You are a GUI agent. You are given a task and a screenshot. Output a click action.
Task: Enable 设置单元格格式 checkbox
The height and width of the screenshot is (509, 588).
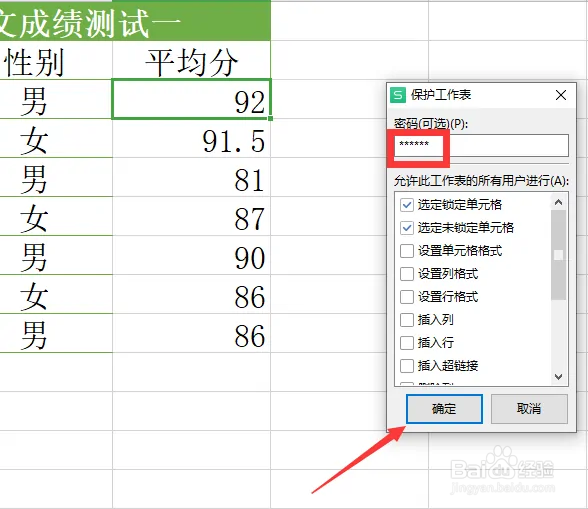click(x=407, y=251)
